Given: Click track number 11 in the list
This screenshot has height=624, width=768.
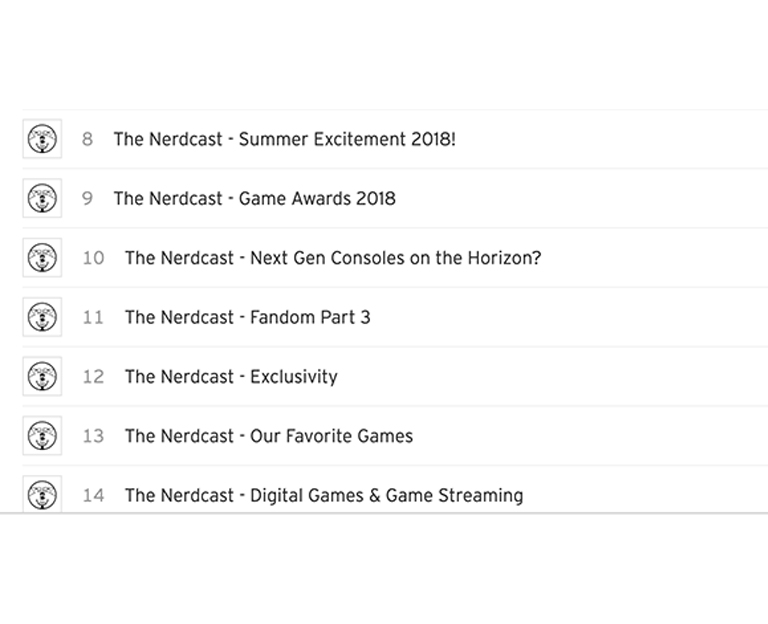Looking at the screenshot, I should point(93,317).
